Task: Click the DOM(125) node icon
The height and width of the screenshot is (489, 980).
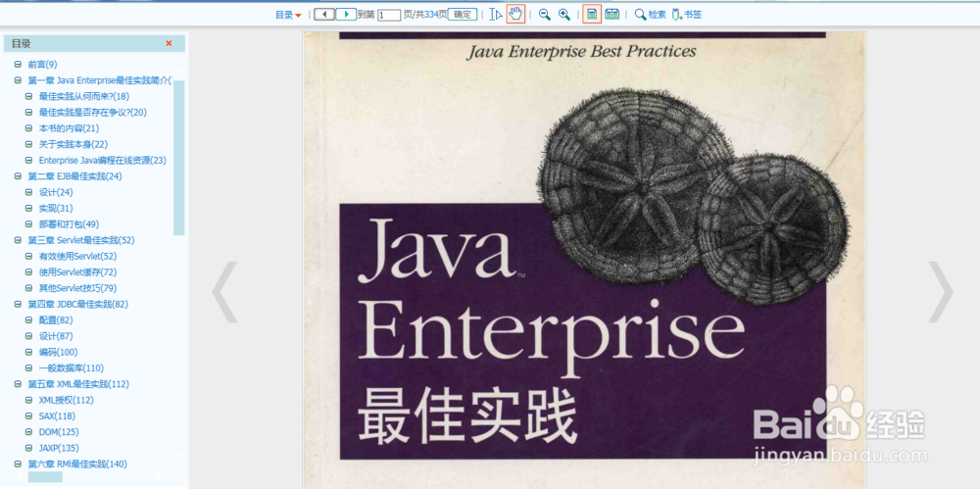Action: pyautogui.click(x=28, y=432)
